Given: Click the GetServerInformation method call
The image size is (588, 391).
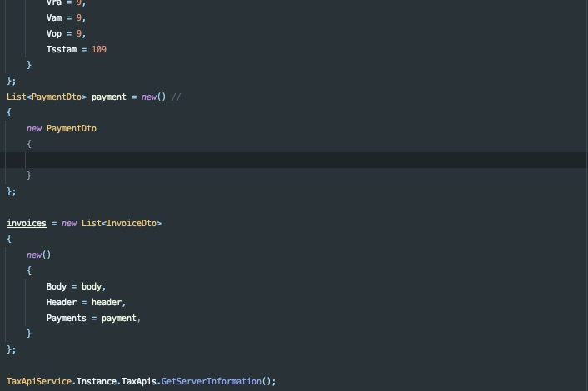Looking at the screenshot, I should click(x=211, y=381).
